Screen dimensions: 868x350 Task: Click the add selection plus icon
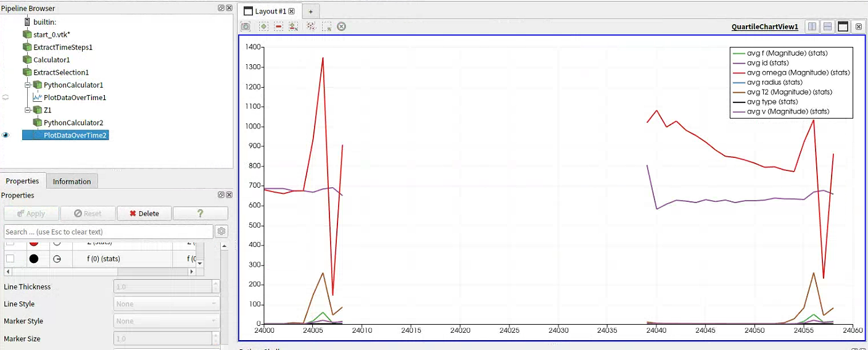[263, 27]
